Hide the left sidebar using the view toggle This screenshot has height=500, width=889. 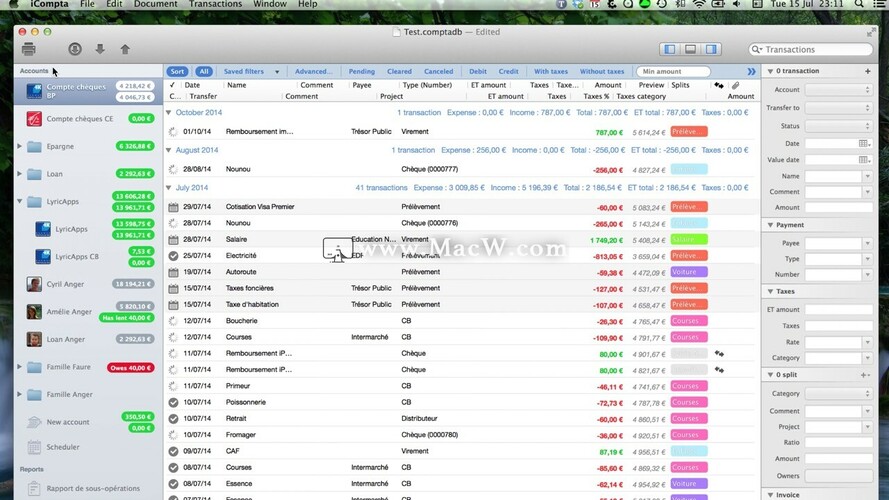[669, 49]
